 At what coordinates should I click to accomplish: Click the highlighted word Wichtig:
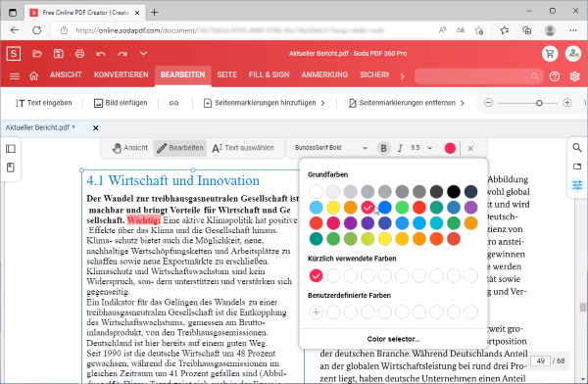click(x=144, y=220)
